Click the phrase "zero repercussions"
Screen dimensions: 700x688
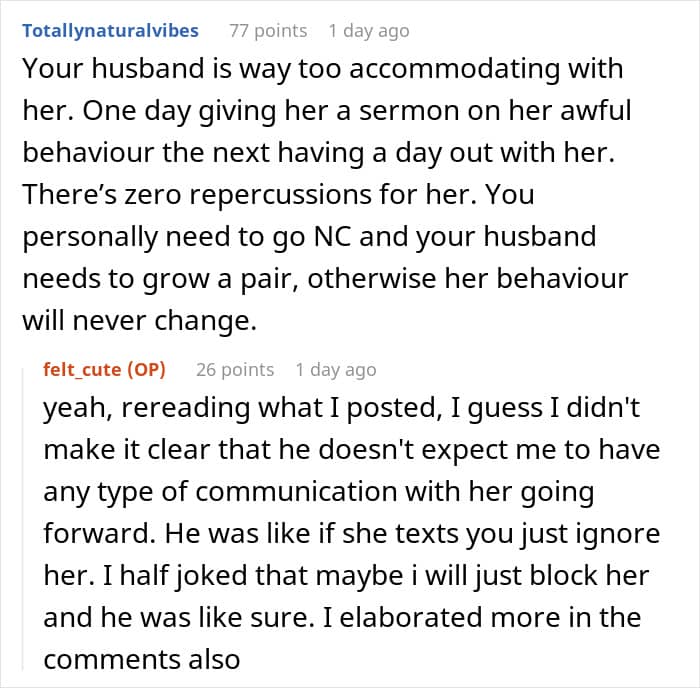click(x=207, y=195)
